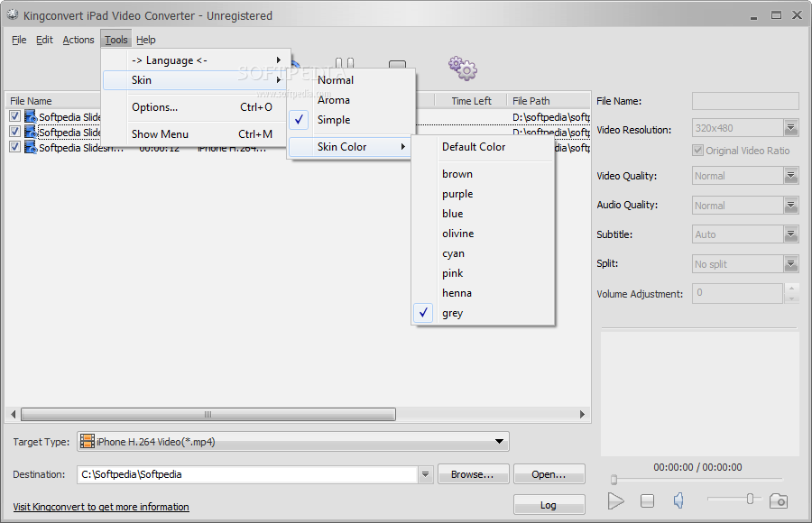The height and width of the screenshot is (523, 812).
Task: Click scroll-left arrow of file list
Action: pyautogui.click(x=13, y=414)
